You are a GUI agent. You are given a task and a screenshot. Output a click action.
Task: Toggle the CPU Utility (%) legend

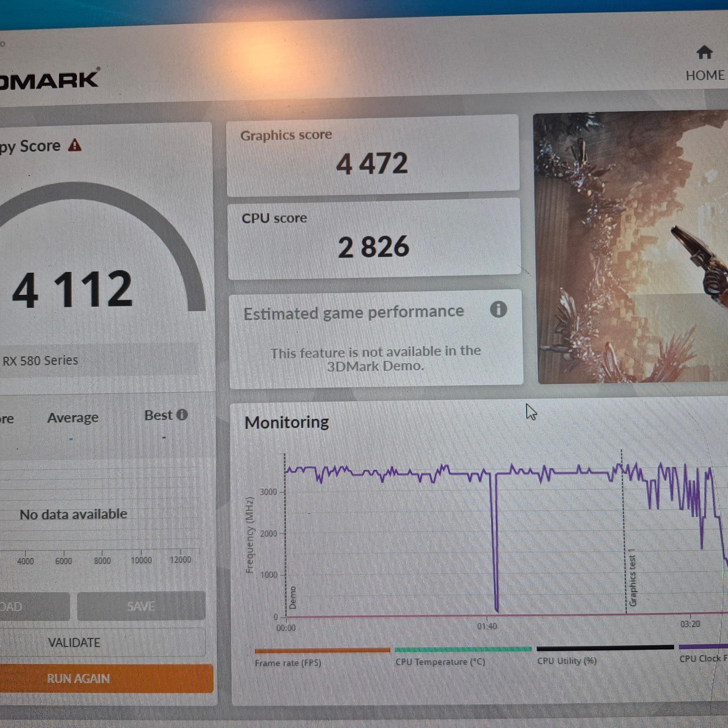(605, 655)
